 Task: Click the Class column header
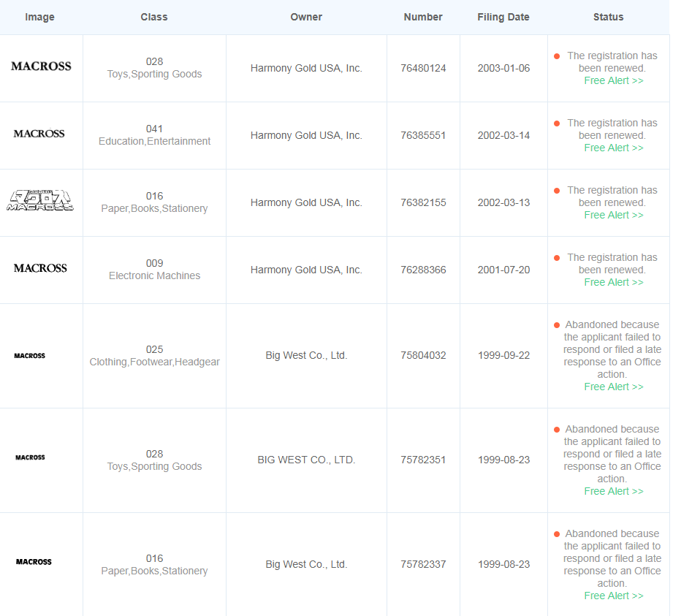[154, 17]
